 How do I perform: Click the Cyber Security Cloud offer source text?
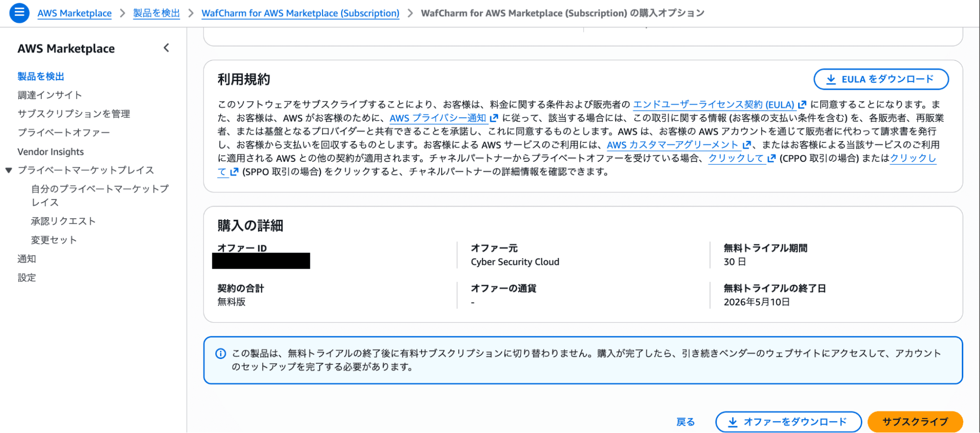pos(515,262)
